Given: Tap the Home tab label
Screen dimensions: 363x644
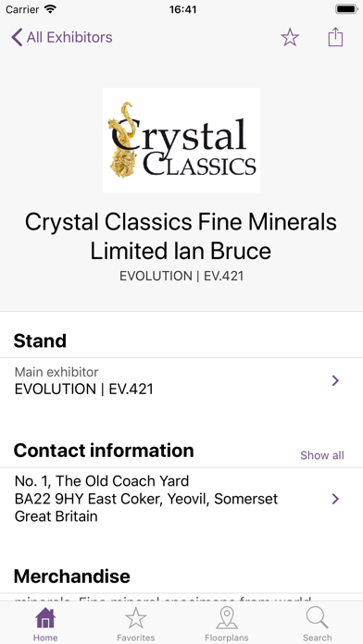Looking at the screenshot, I should click(45, 638).
